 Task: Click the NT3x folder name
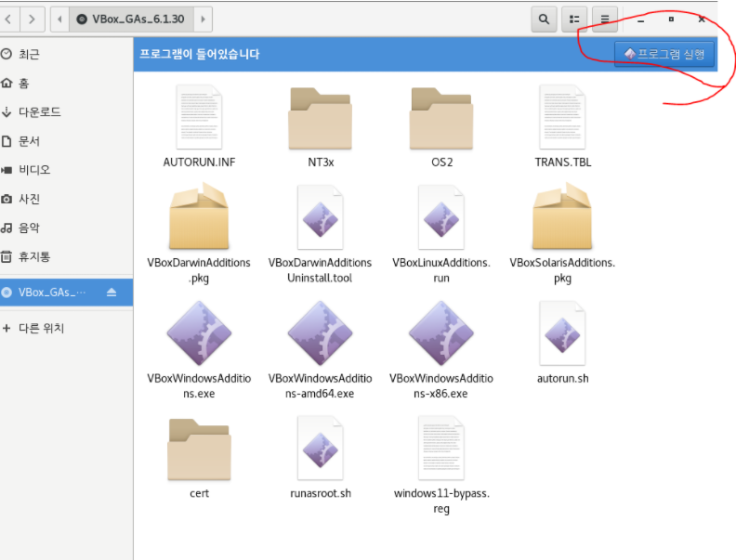[x=321, y=163]
